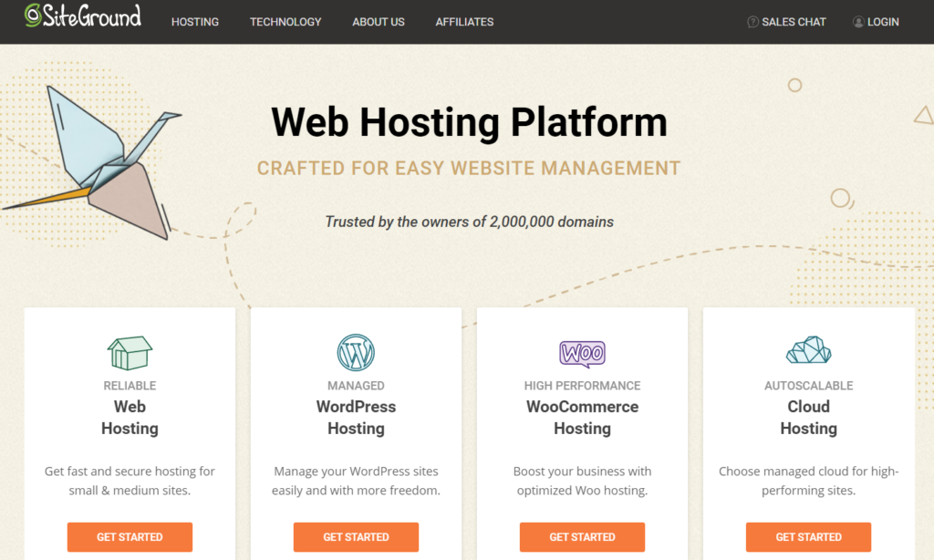
Task: Select ABOUT US in the navigation
Action: point(378,22)
